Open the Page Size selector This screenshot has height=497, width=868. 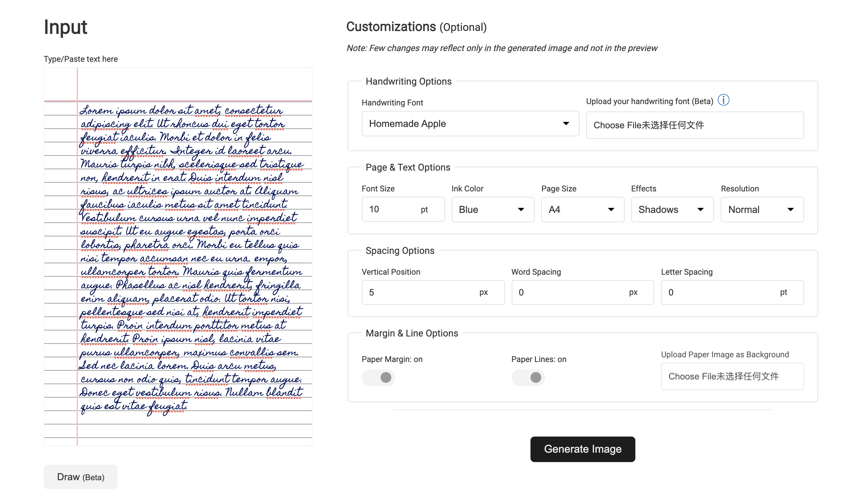pos(582,210)
